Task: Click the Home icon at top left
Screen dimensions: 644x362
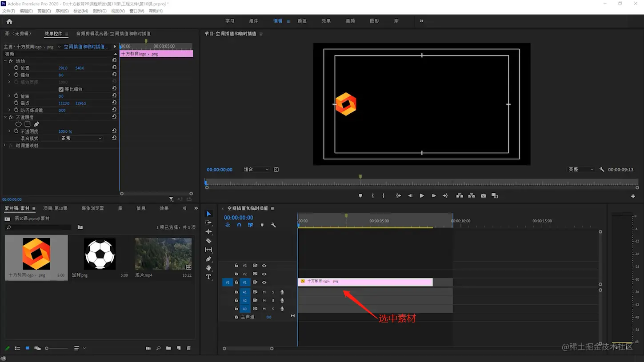Action: (x=9, y=21)
